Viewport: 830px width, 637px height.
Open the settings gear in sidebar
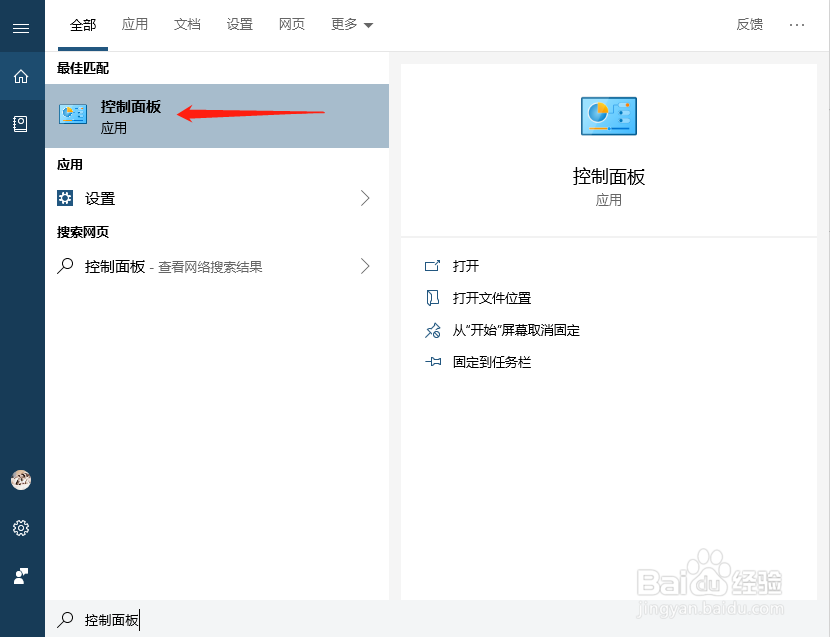[21, 528]
